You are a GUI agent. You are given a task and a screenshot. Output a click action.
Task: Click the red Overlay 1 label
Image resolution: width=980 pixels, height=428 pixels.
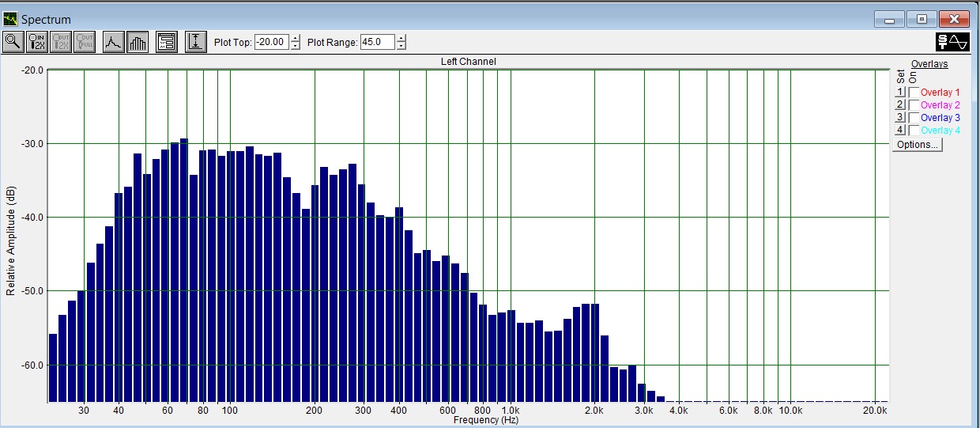[x=940, y=93]
